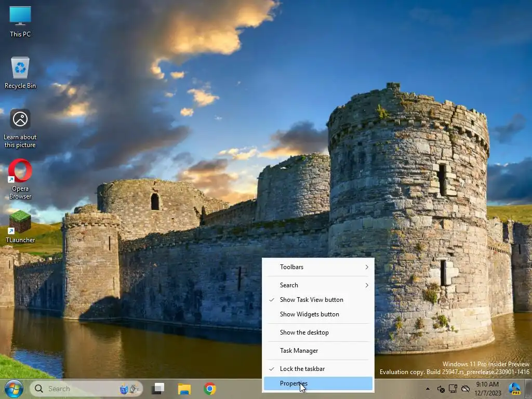Open the clock and date 9:10 AM

[x=487, y=389]
